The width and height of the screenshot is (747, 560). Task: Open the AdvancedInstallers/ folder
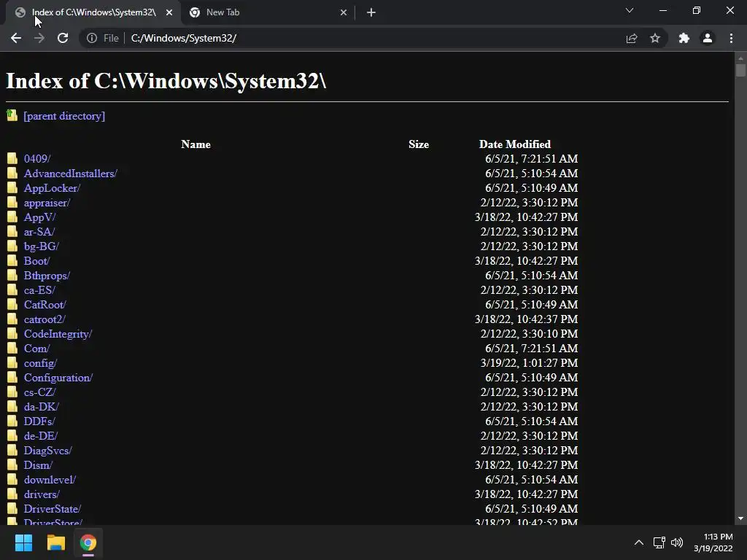click(71, 174)
